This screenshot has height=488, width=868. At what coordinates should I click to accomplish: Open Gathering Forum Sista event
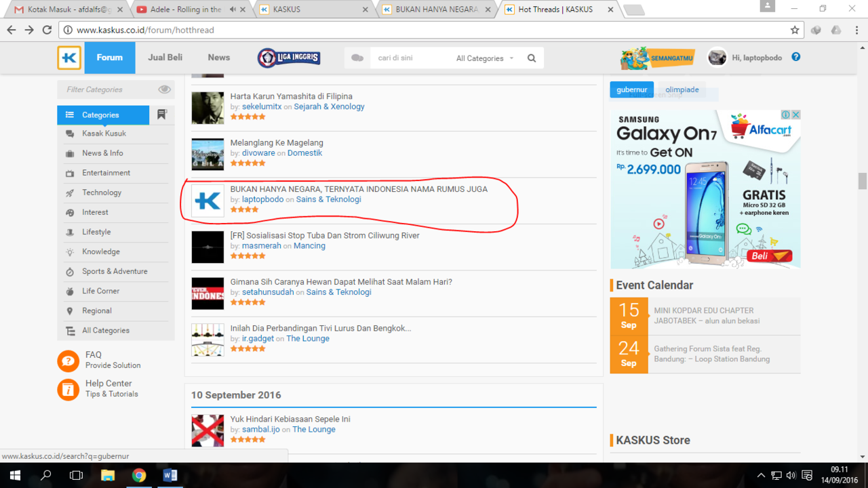(x=712, y=354)
